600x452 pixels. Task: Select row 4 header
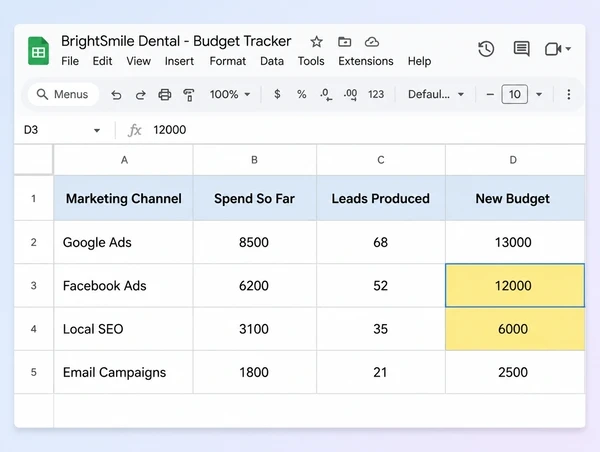click(34, 329)
